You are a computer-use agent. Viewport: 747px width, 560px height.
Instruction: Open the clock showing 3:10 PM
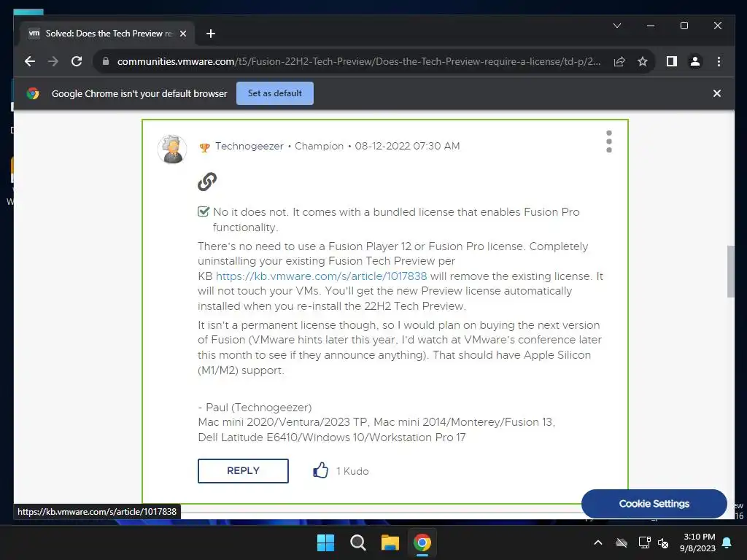click(x=698, y=542)
